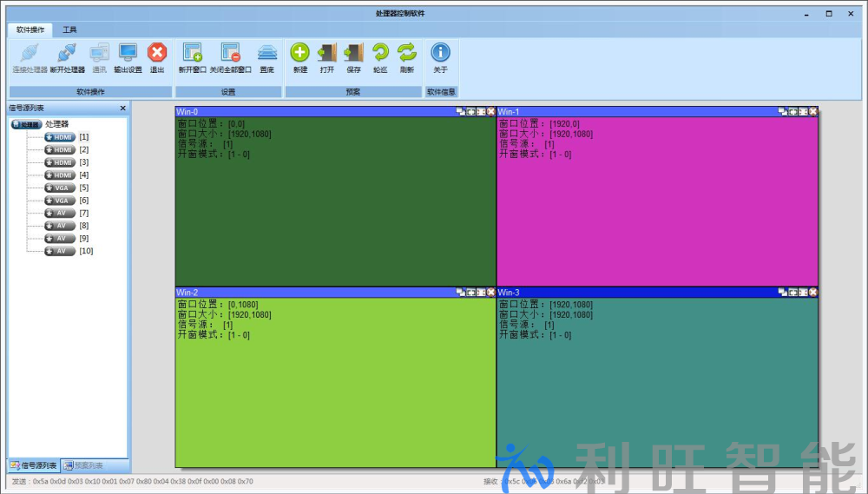This screenshot has height=494, width=868.
Task: Start 轮巡 (preset cycling)
Action: point(380,57)
